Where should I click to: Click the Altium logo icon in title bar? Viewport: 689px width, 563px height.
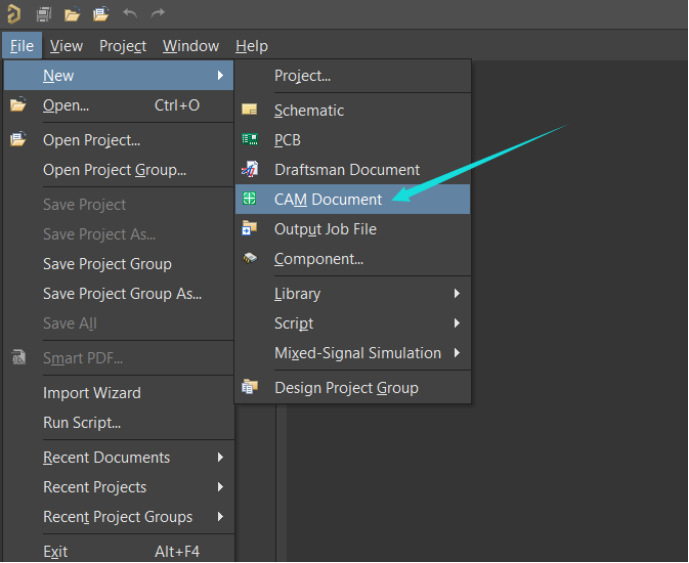click(x=14, y=14)
